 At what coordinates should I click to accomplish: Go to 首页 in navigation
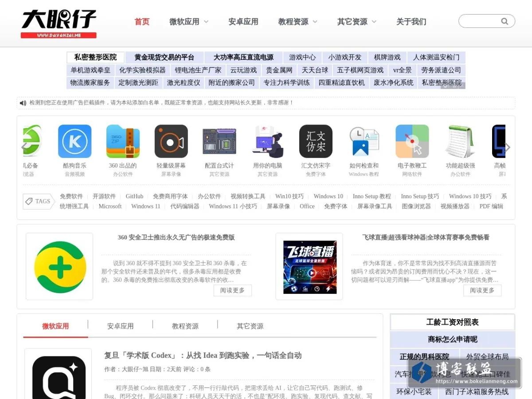[x=142, y=22]
